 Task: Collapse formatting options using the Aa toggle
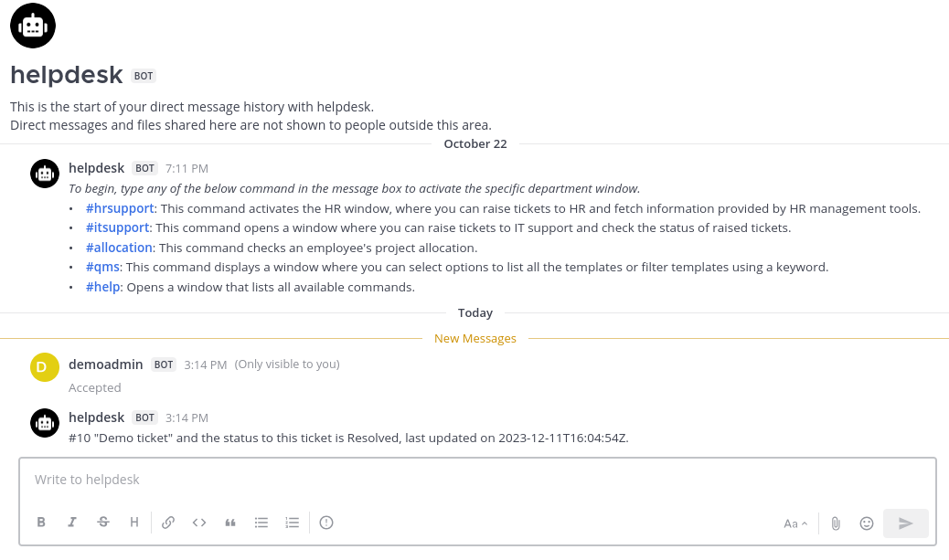pos(795,523)
